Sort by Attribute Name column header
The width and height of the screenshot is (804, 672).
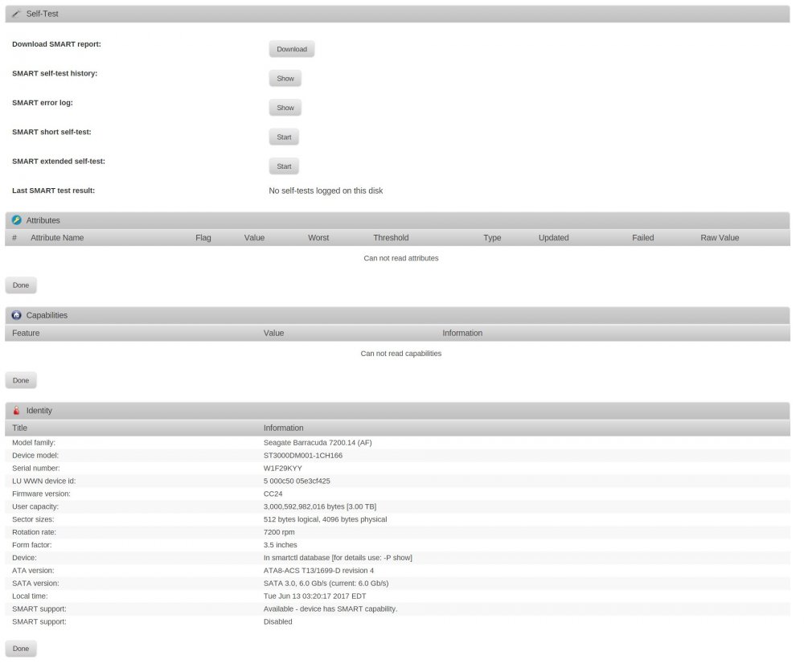pyautogui.click(x=57, y=240)
